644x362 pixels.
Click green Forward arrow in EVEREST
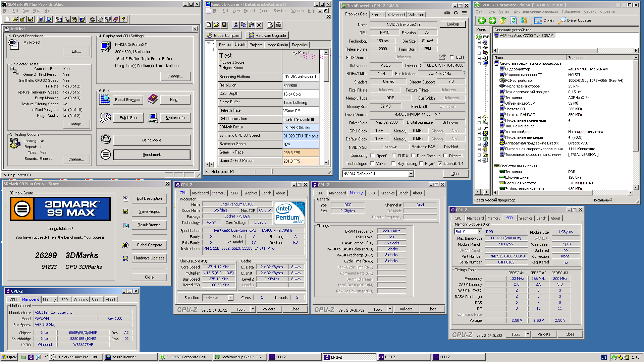click(492, 20)
